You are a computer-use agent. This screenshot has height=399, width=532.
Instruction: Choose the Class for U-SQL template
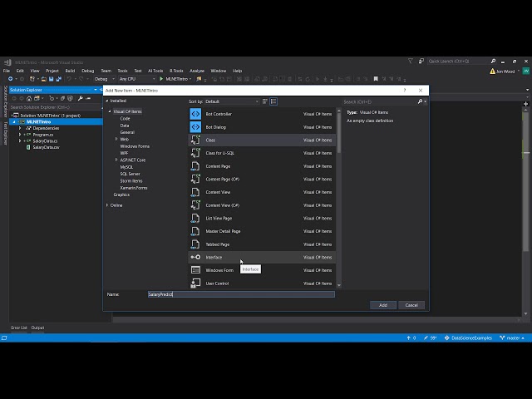pyautogui.click(x=262, y=153)
